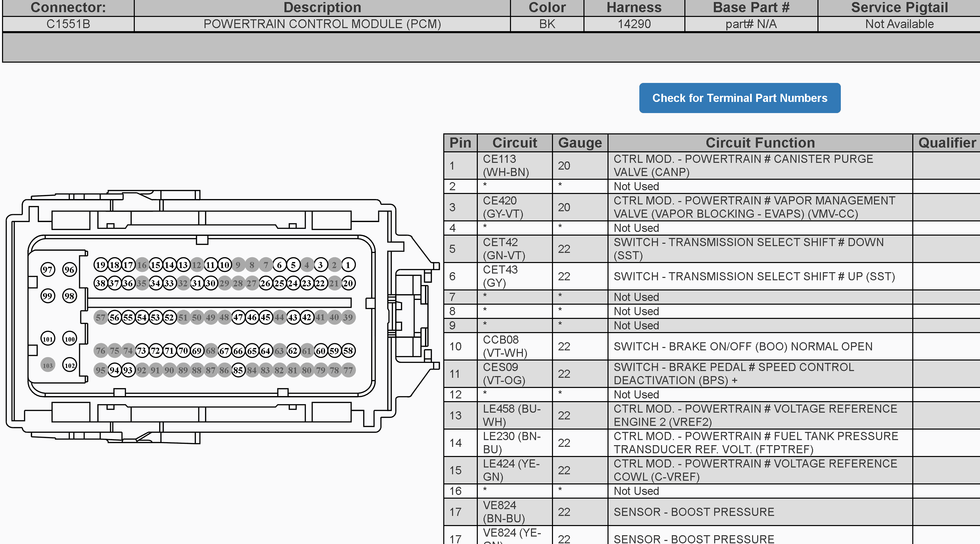Click the C1551B connector cell
The image size is (980, 544).
coord(68,24)
